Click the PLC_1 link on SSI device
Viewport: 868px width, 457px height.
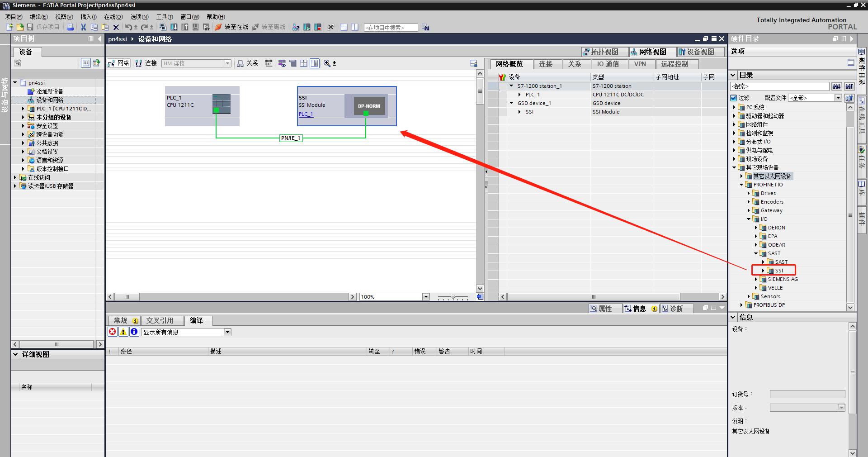306,114
